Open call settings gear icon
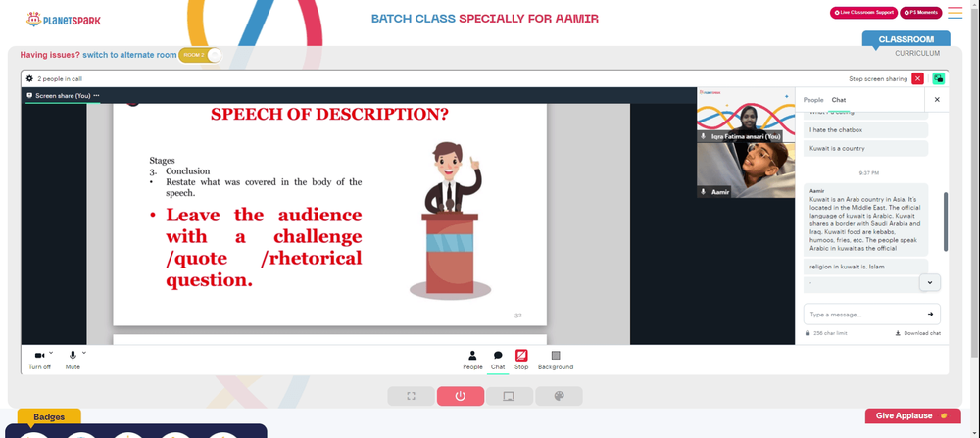The width and height of the screenshot is (980, 438). point(29,78)
